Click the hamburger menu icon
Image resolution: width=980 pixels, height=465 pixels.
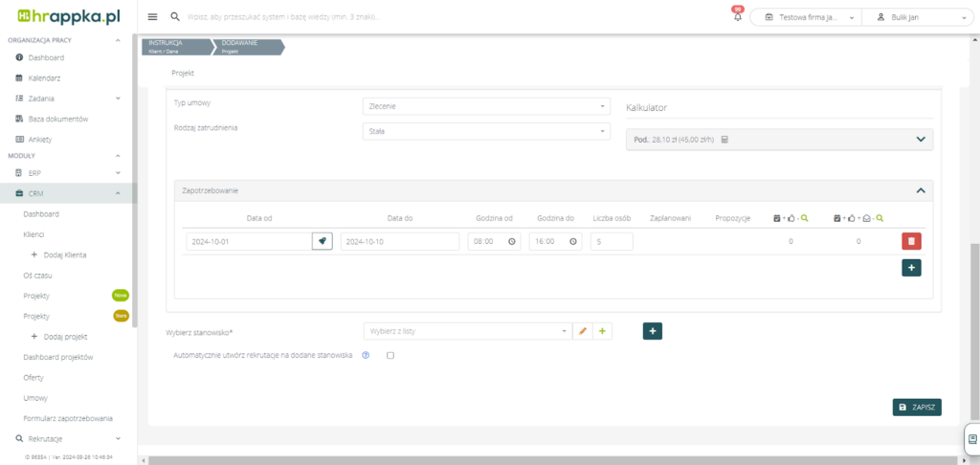pos(153,17)
